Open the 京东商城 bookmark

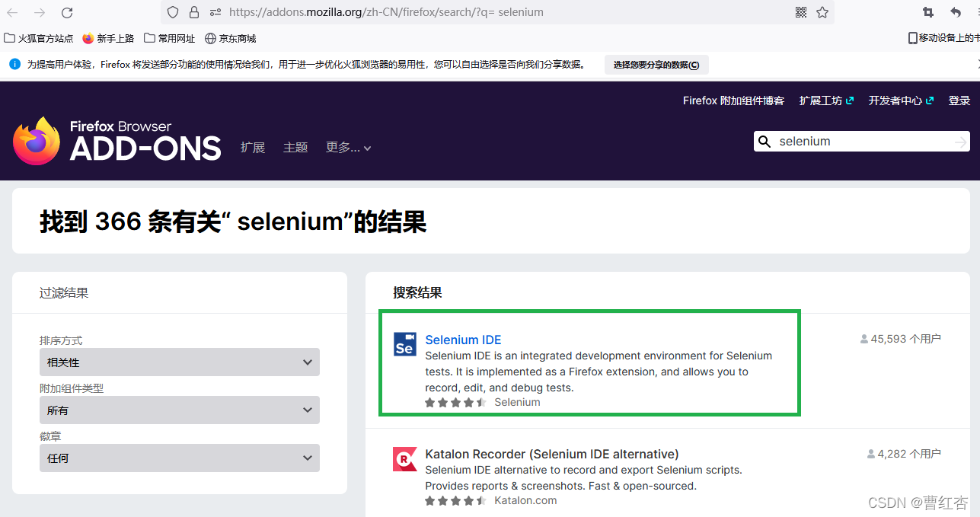click(x=230, y=38)
